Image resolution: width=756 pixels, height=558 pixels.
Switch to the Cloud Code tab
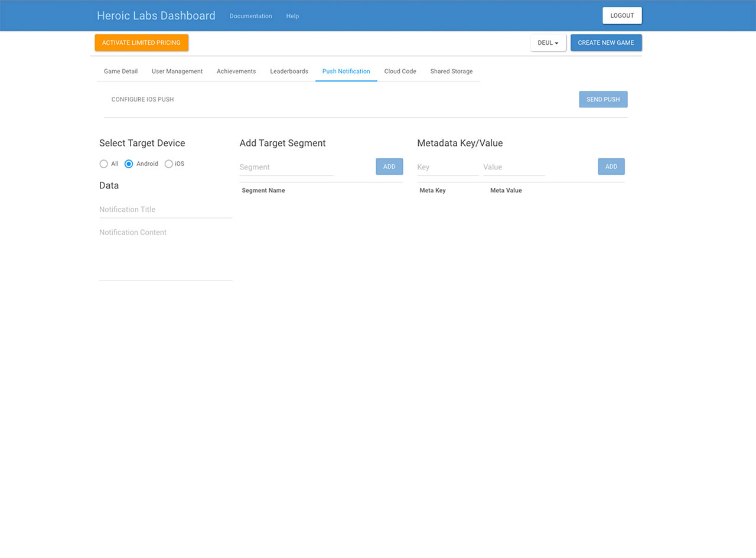click(400, 71)
